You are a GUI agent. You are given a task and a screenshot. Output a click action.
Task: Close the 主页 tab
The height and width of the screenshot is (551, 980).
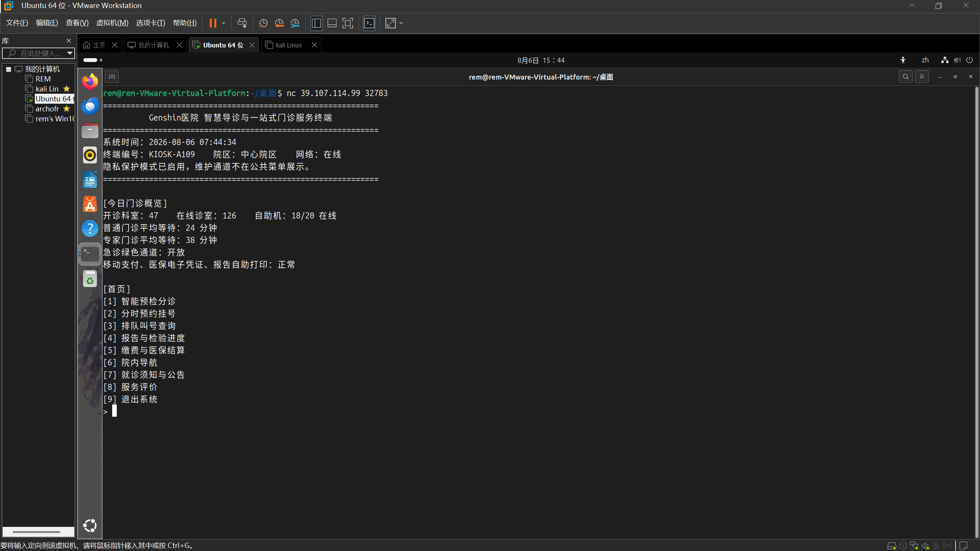pyautogui.click(x=114, y=45)
